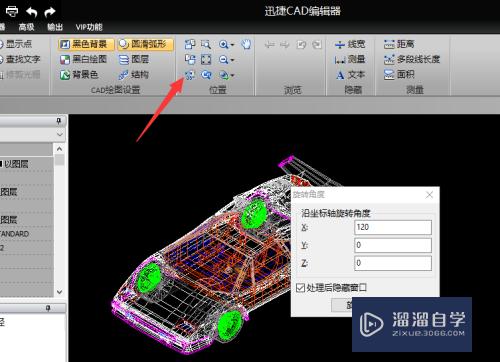Viewport: 500px width, 362px height.
Task: Toggle 黑白绘图 mode
Action: (83, 59)
